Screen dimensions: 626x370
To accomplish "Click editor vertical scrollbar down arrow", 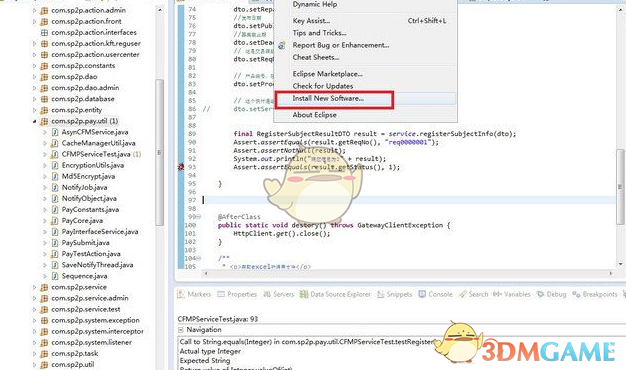I will point(620,264).
